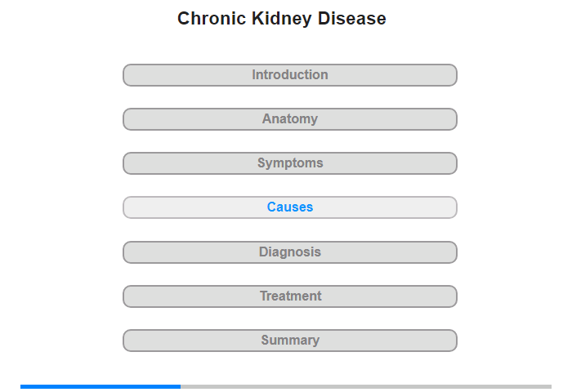This screenshot has height=392, width=572.
Task: Select the Treatment menu entry
Action: [x=291, y=296]
